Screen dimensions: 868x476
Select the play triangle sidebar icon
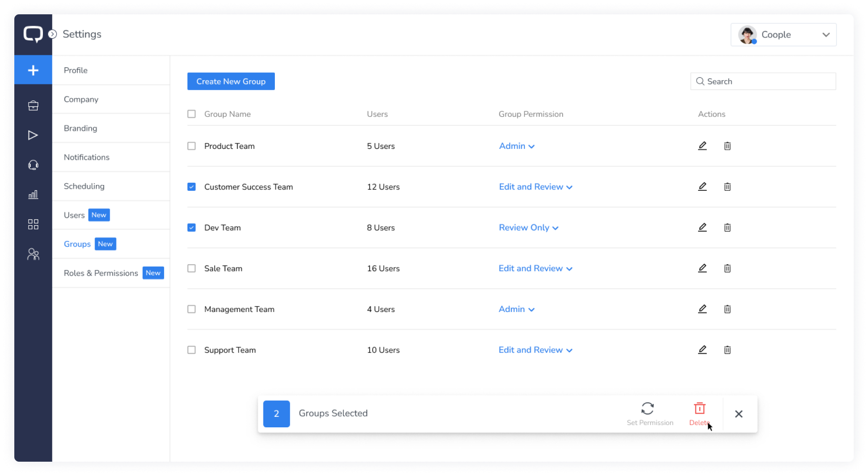click(x=33, y=135)
